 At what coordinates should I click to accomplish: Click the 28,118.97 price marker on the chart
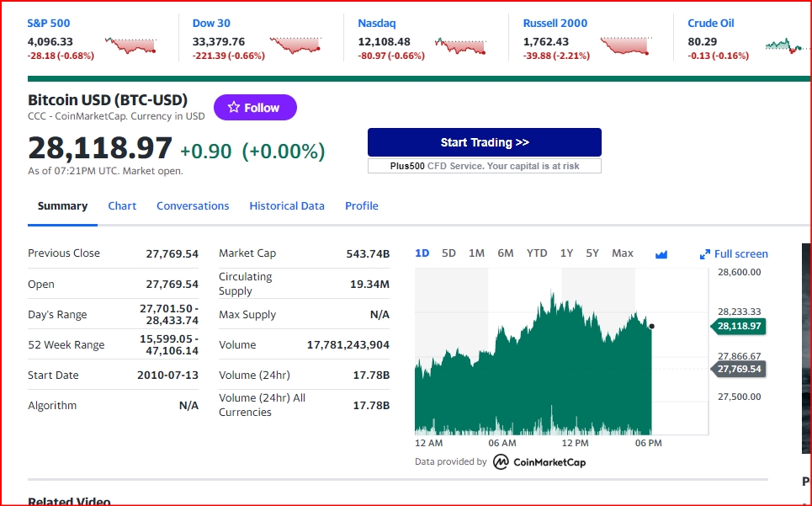point(739,327)
